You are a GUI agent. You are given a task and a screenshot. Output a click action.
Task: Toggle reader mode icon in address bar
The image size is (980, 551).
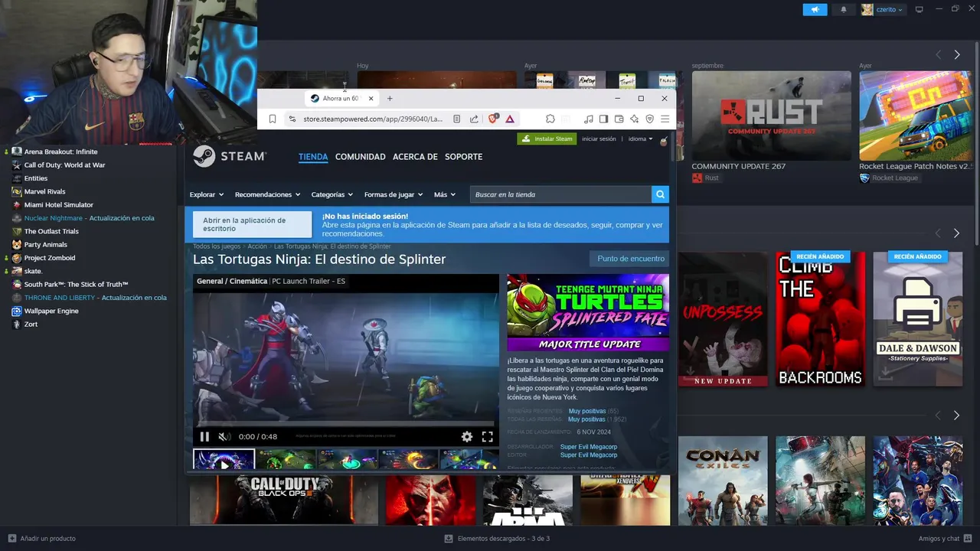click(x=456, y=119)
